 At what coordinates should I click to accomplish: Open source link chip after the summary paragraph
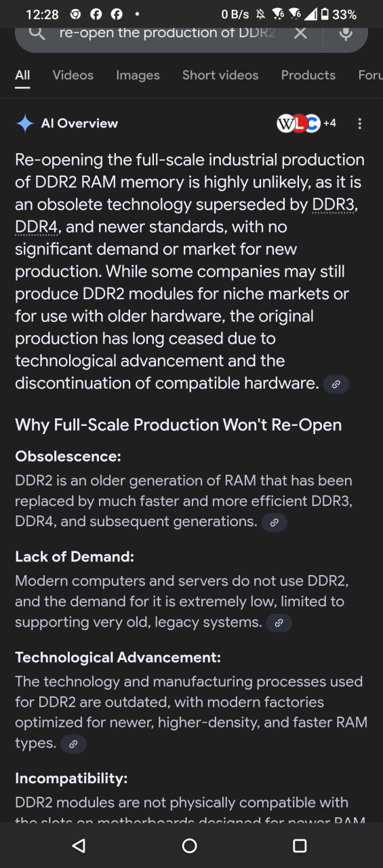click(x=336, y=384)
